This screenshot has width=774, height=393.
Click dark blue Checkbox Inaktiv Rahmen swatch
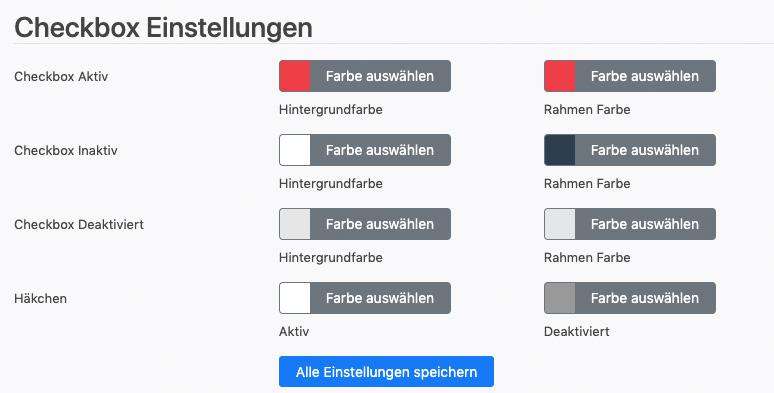pos(560,150)
